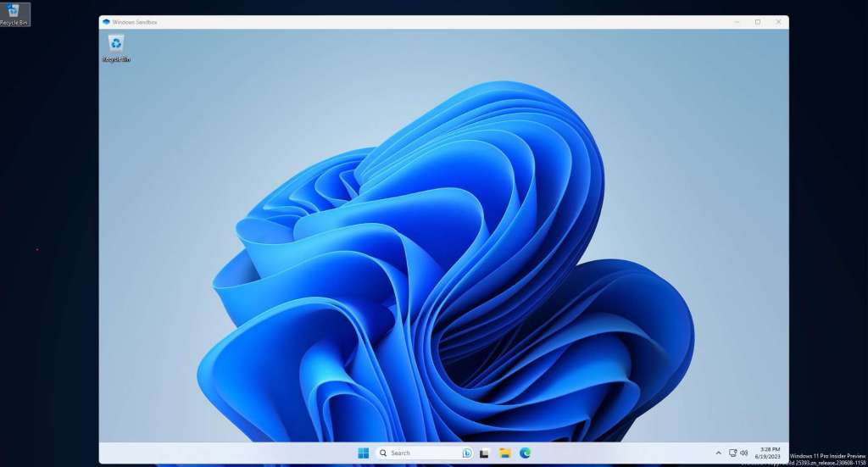
Task: Expand the hidden icons tray chevron
Action: click(x=719, y=453)
